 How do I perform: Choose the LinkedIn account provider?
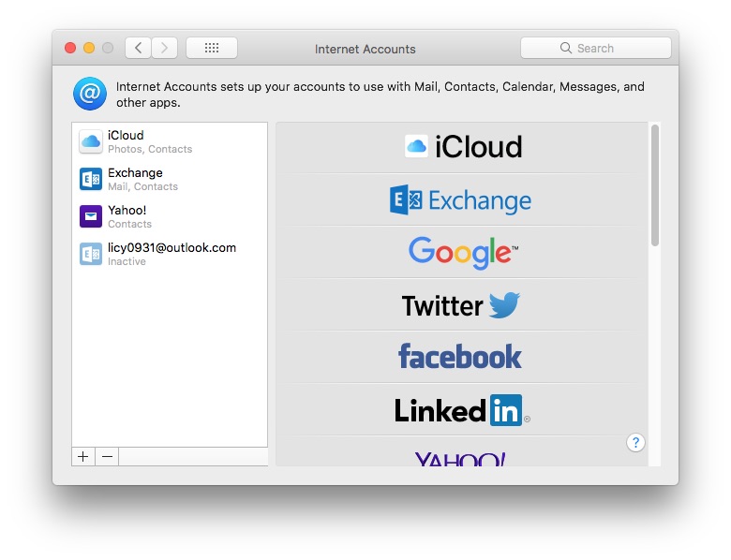461,410
